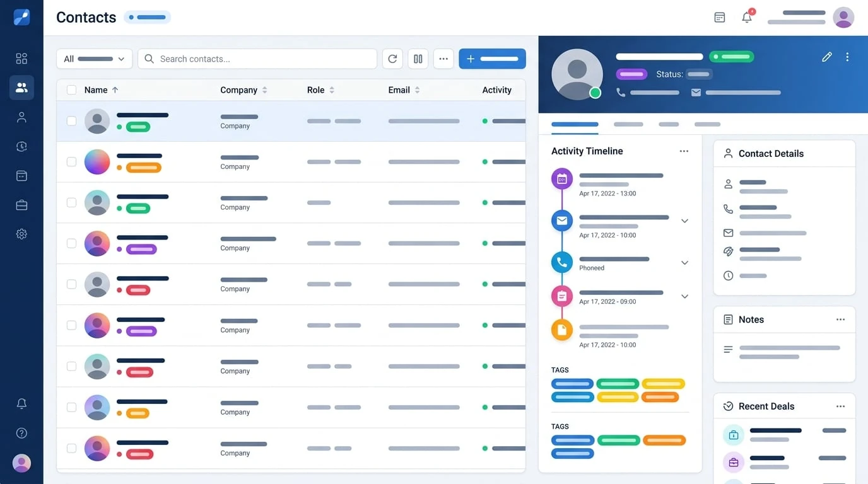
Task: Expand the chevron of the 09:00 note entry
Action: coord(684,296)
